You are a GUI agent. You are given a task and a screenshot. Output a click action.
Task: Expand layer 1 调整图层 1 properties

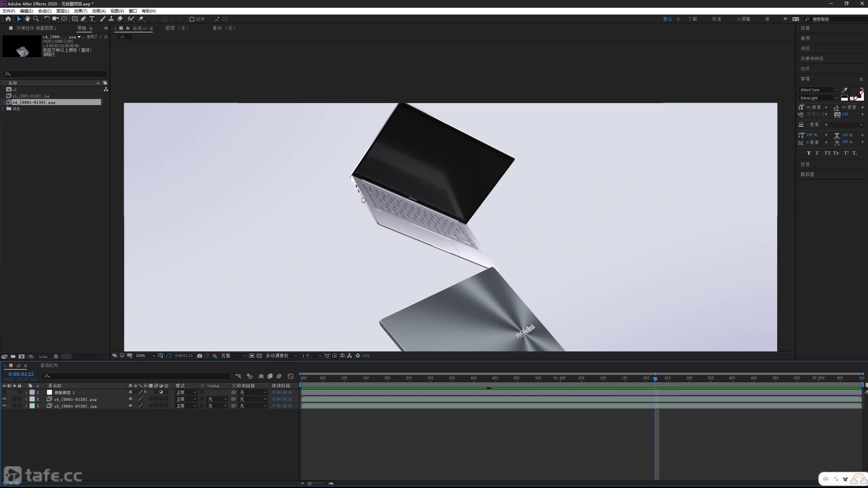pyautogui.click(x=26, y=392)
